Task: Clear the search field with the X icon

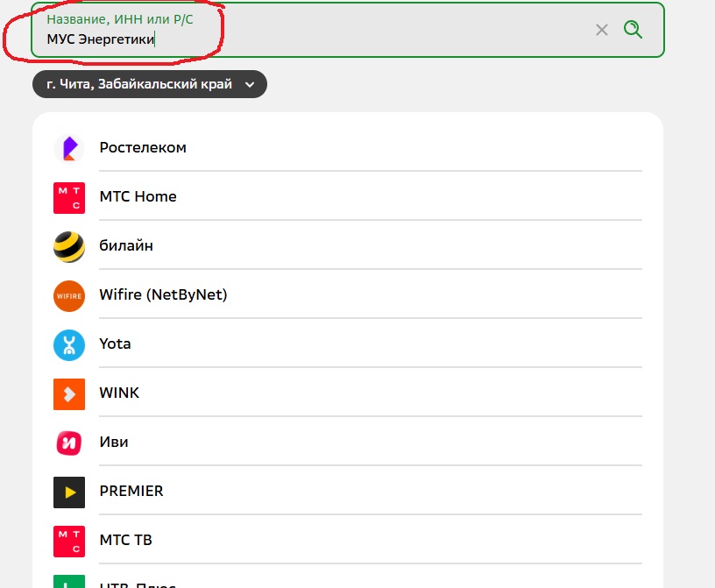Action: click(602, 30)
